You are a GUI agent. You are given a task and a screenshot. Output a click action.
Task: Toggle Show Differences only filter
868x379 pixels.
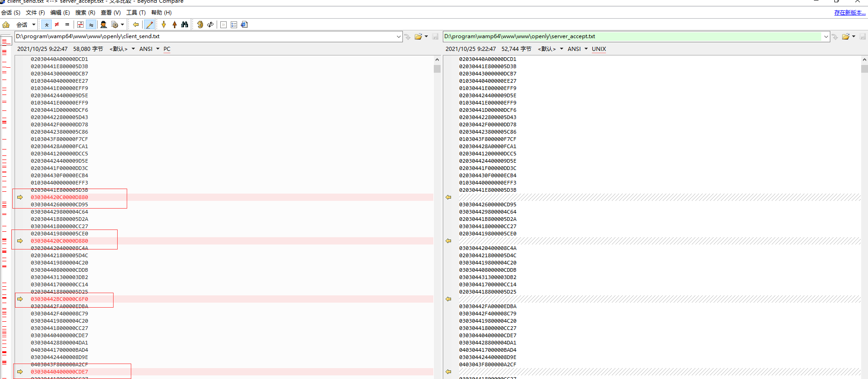[57, 25]
